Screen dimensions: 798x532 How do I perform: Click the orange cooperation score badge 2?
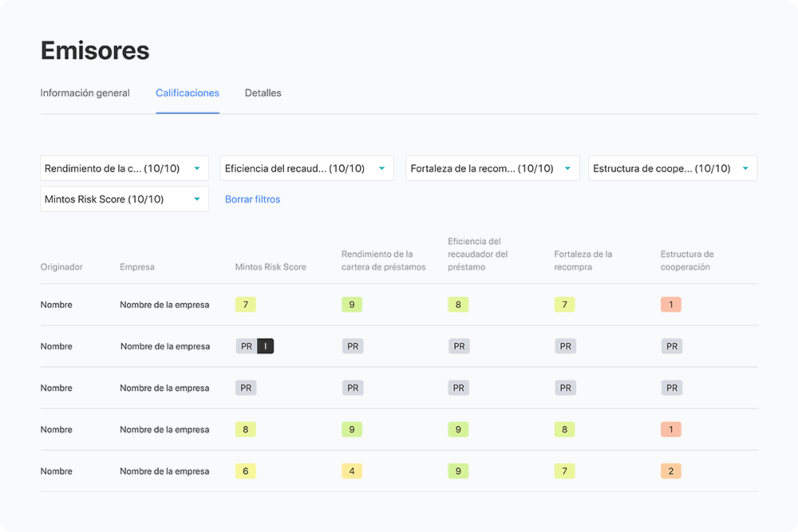point(671,471)
